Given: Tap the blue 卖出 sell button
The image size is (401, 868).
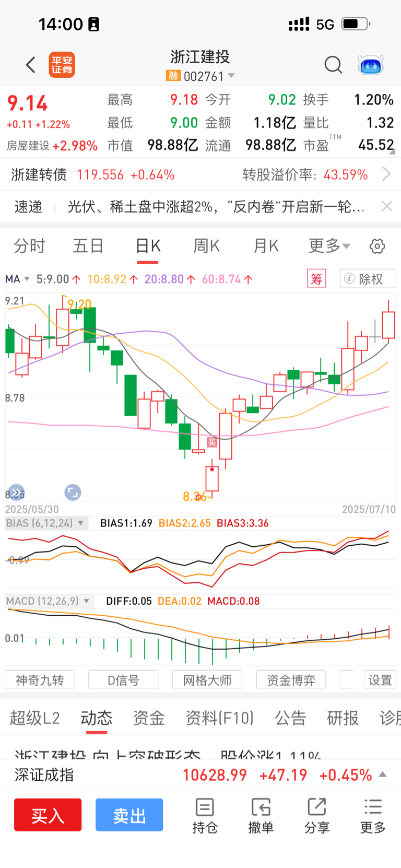Looking at the screenshot, I should tap(129, 815).
